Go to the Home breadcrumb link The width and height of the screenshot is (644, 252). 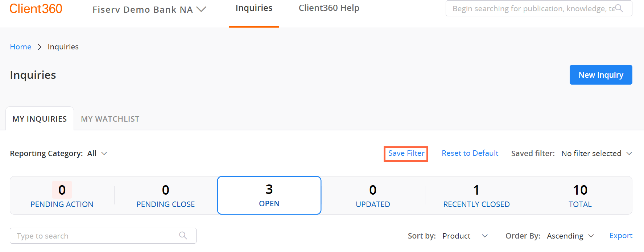point(21,47)
